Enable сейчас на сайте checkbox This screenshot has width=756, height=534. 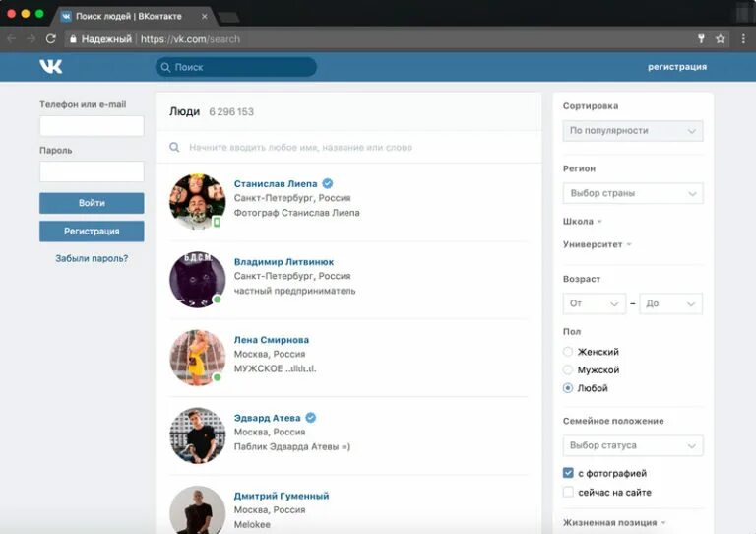568,492
